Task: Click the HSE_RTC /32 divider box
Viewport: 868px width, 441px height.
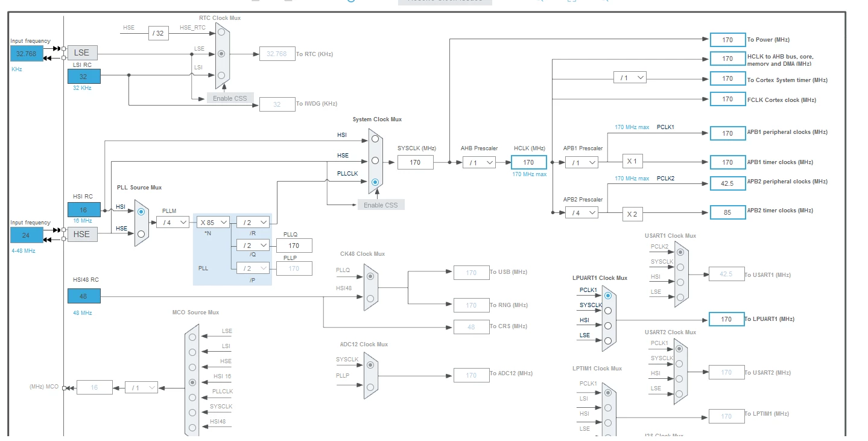Action: [x=159, y=33]
